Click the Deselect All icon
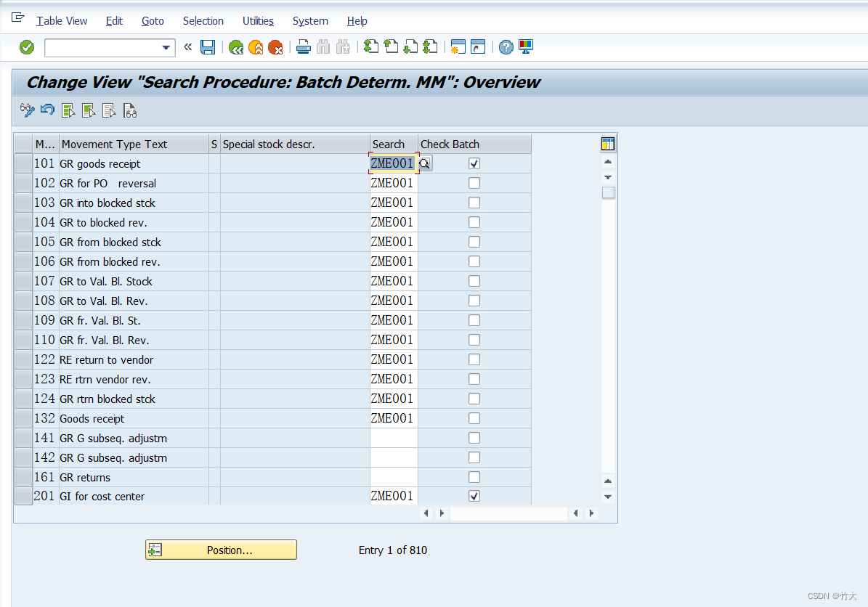The image size is (868, 607). (109, 110)
